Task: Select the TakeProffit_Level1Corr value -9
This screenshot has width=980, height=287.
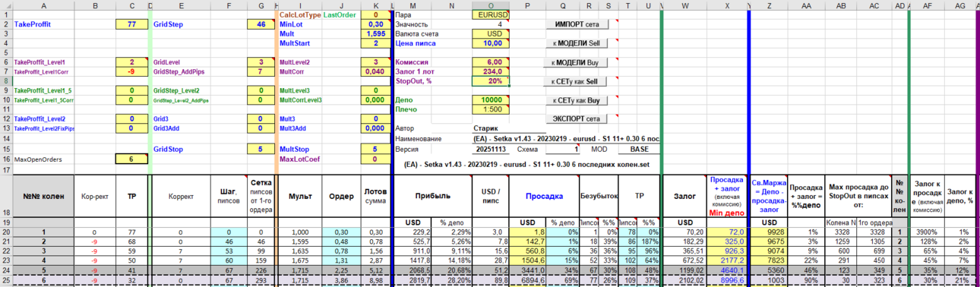Action: tap(131, 71)
